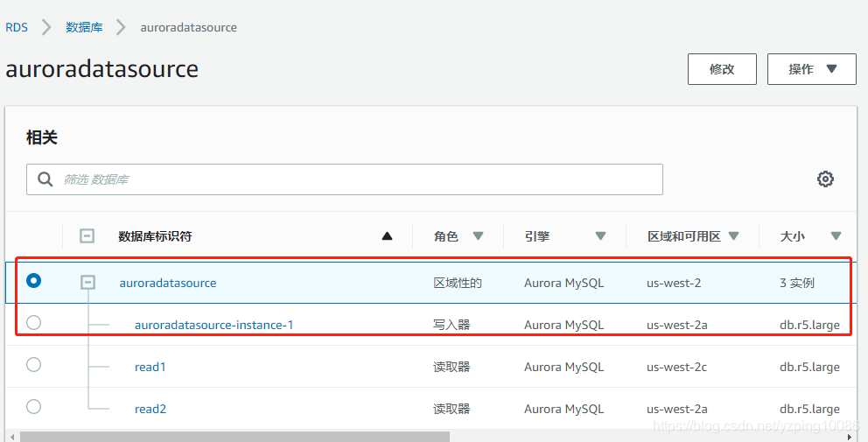Open the read2 instance link
This screenshot has height=442, width=868.
pyautogui.click(x=150, y=410)
